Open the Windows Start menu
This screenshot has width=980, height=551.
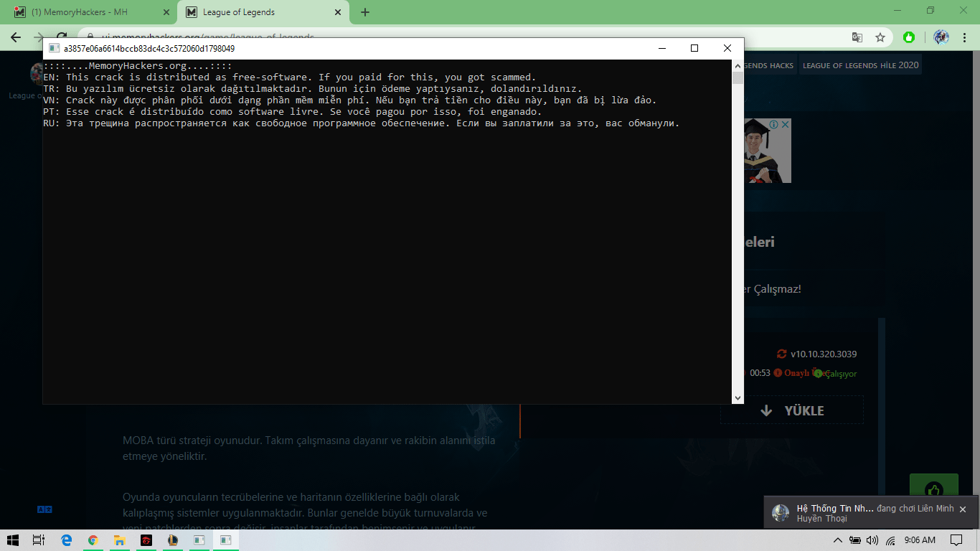point(14,540)
